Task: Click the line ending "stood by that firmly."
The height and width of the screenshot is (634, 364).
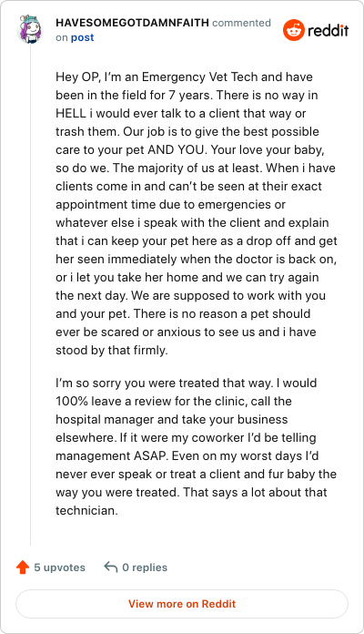Action: 112,350
